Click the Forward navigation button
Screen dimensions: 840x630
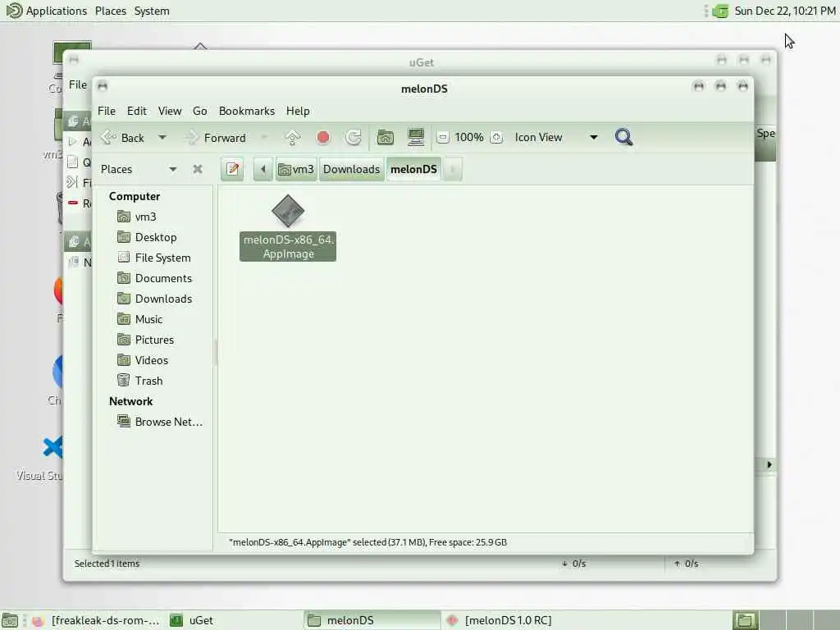click(x=215, y=138)
